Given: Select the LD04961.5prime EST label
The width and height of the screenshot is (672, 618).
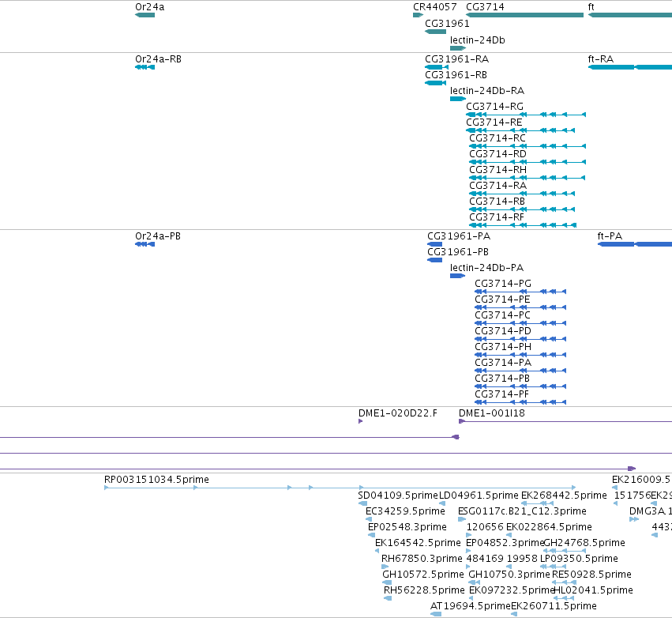Looking at the screenshot, I should 479,496.
